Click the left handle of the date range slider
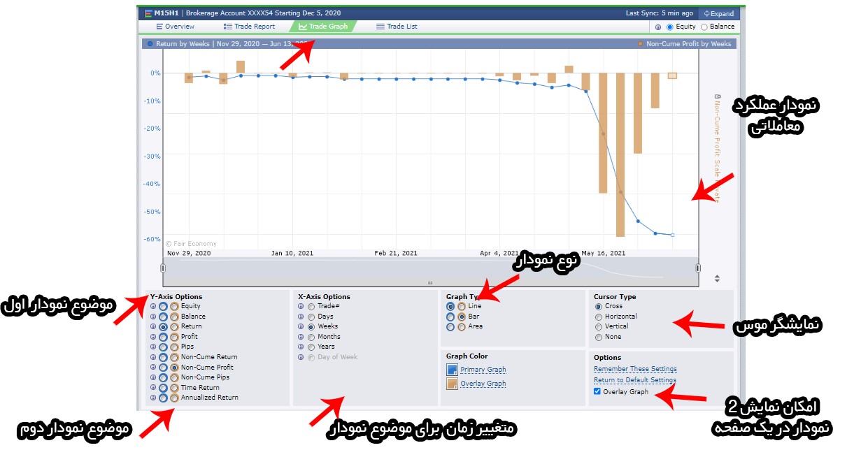This screenshot has height=457, width=868. pos(163,268)
